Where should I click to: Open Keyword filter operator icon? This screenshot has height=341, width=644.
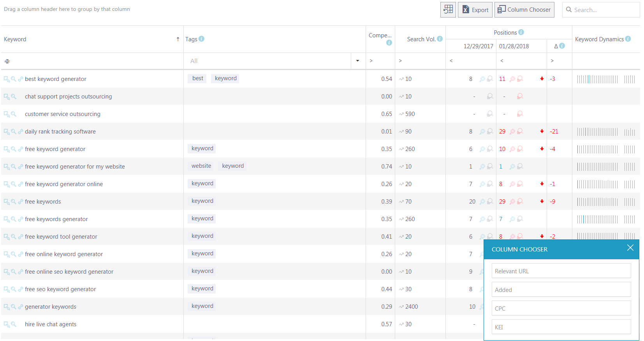point(7,61)
